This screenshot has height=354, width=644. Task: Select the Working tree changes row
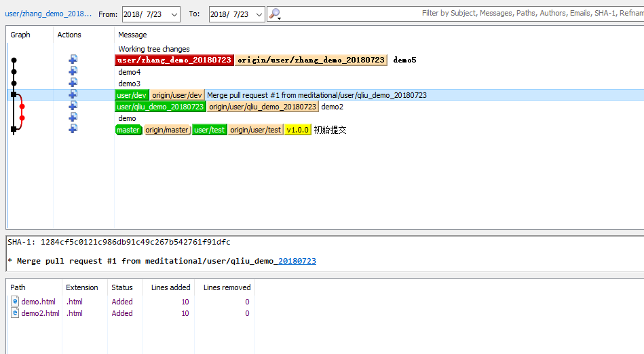coord(154,49)
